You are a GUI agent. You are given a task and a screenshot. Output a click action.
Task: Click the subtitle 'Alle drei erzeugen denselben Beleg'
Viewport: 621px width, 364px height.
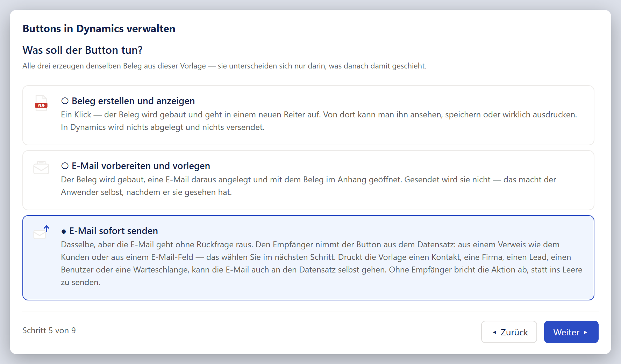(224, 66)
